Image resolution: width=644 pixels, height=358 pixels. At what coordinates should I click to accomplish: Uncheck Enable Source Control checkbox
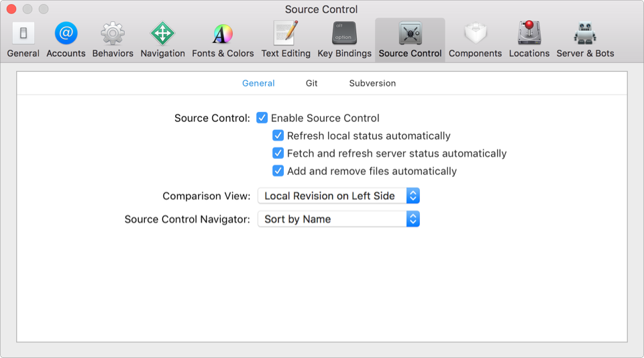tap(262, 118)
